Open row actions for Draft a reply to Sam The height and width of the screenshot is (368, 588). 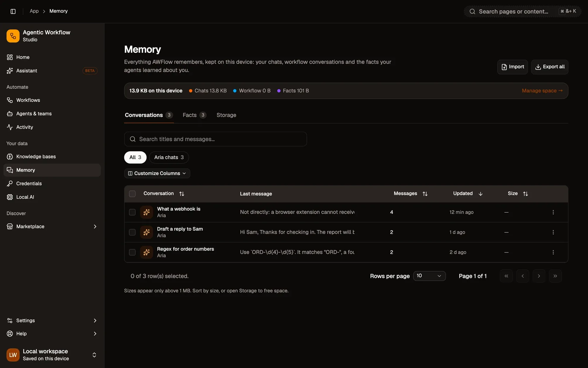coord(553,232)
